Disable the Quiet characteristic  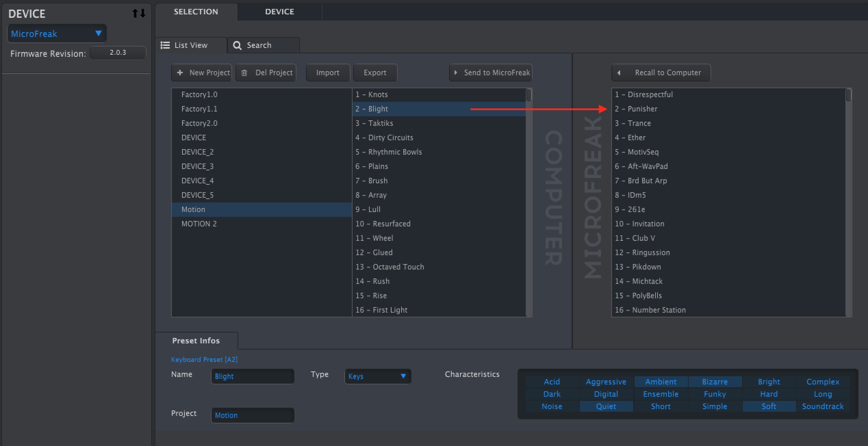[606, 406]
